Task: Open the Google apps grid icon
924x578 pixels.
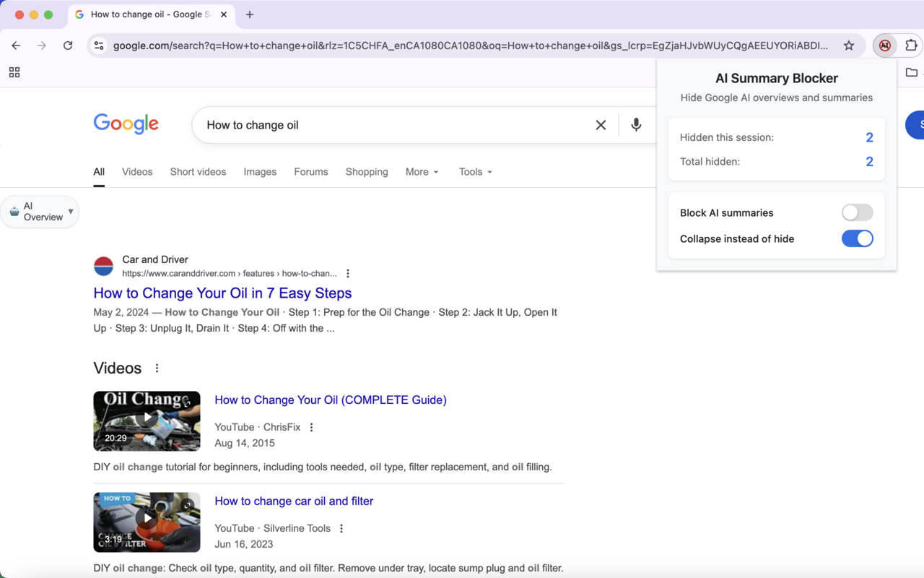Action: point(14,72)
